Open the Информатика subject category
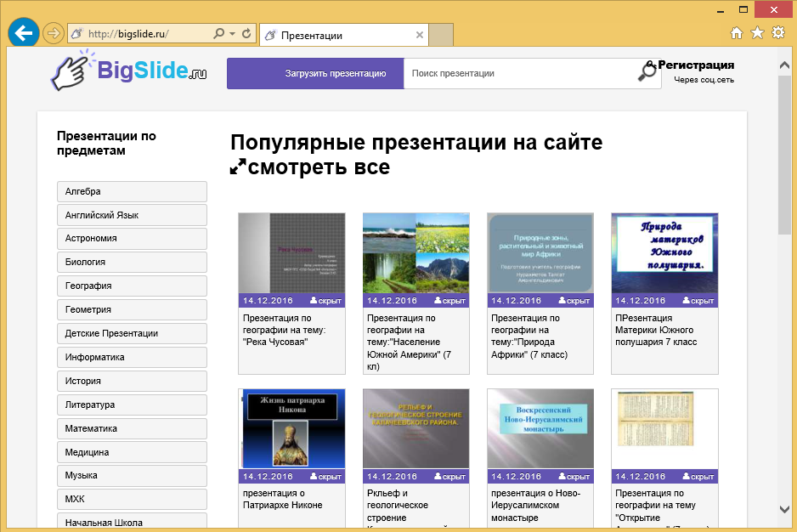The height and width of the screenshot is (532, 797). click(x=132, y=358)
